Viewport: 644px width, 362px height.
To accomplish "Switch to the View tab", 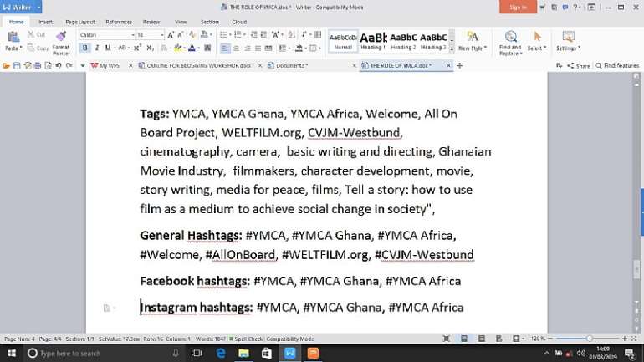I will [x=181, y=22].
